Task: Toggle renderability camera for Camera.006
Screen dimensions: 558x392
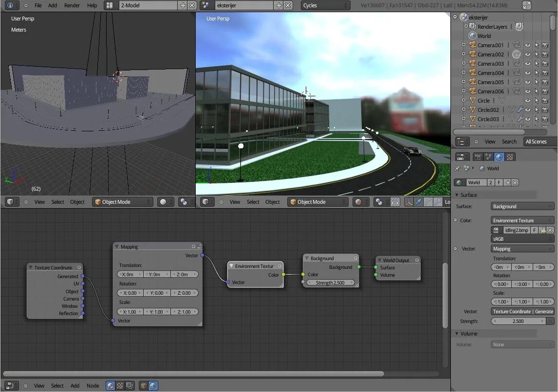Action: (x=545, y=91)
